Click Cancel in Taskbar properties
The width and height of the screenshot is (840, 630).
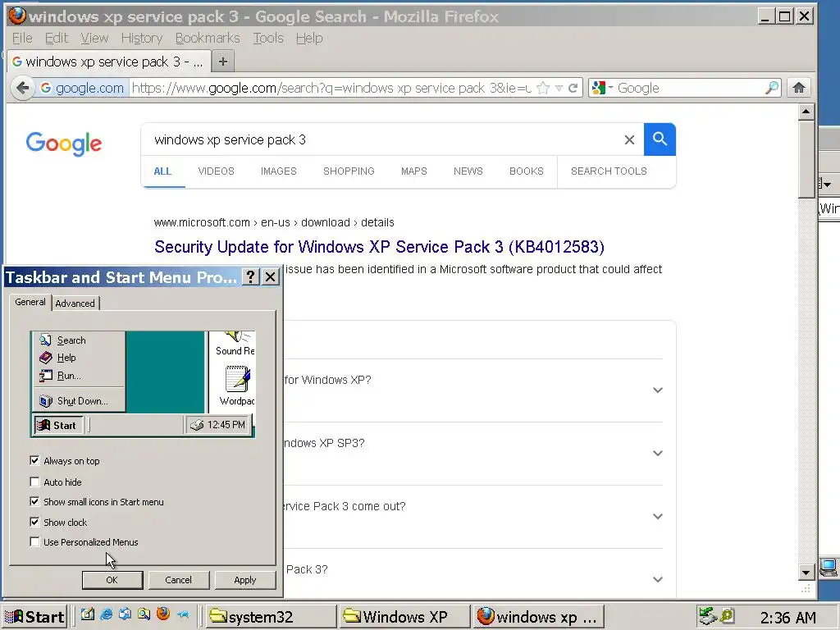(178, 580)
